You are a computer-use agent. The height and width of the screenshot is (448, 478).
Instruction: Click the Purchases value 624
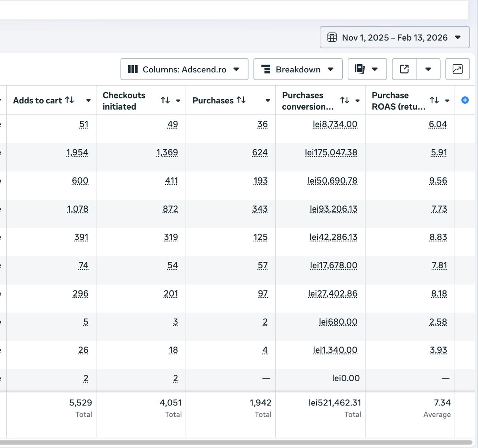(x=260, y=153)
